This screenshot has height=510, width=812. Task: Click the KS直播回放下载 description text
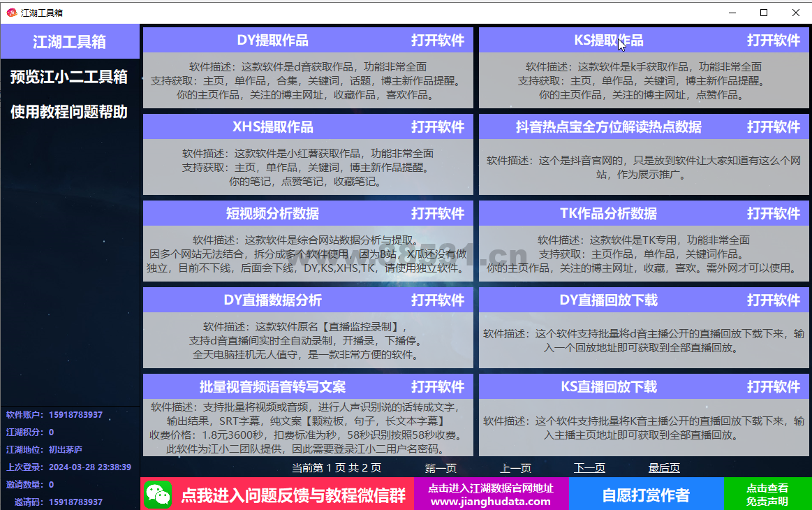tap(644, 428)
